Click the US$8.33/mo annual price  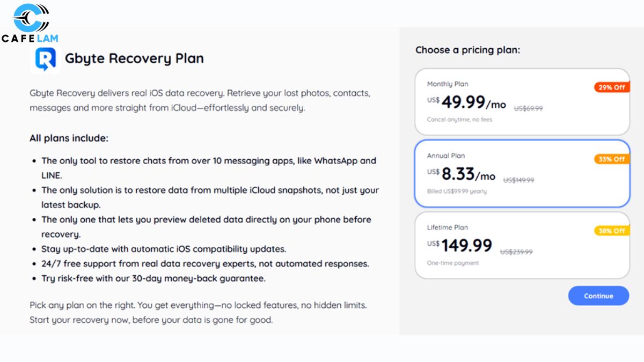461,174
